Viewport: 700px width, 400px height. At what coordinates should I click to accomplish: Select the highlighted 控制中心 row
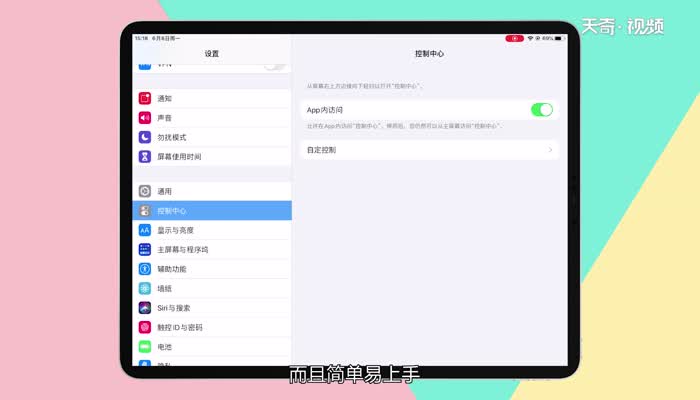pos(212,211)
